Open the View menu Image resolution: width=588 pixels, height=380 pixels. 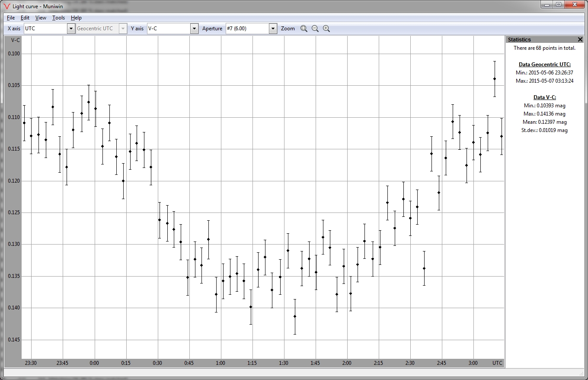41,18
